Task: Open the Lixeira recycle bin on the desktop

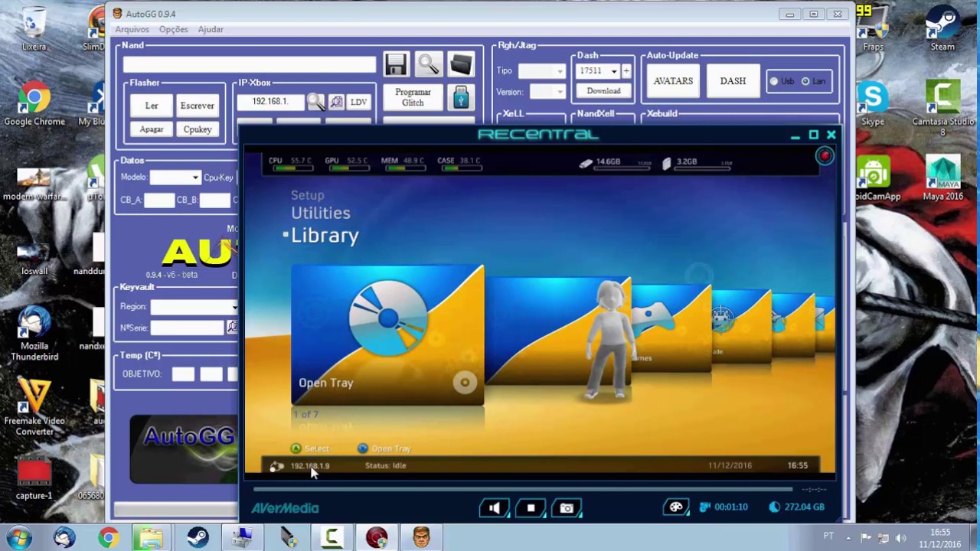Action: pos(34,28)
